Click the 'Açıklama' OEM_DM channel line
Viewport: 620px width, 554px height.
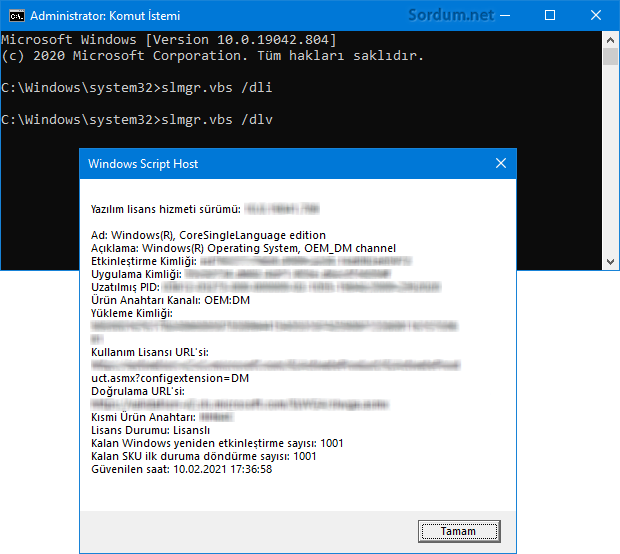243,248
